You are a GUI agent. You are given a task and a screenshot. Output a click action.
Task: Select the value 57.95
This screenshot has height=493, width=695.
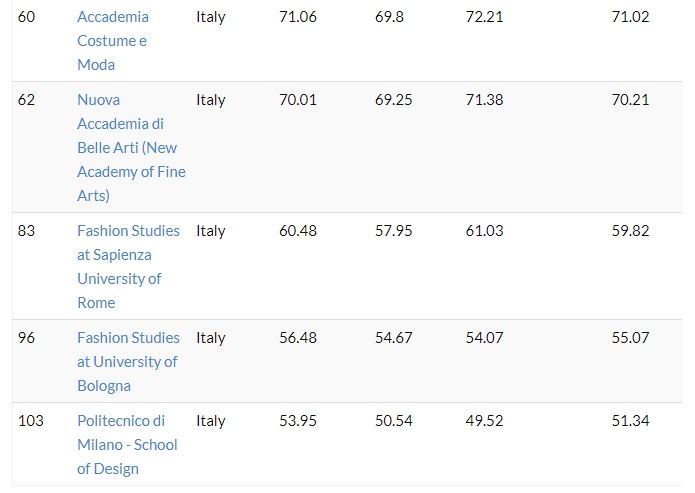[x=394, y=231]
